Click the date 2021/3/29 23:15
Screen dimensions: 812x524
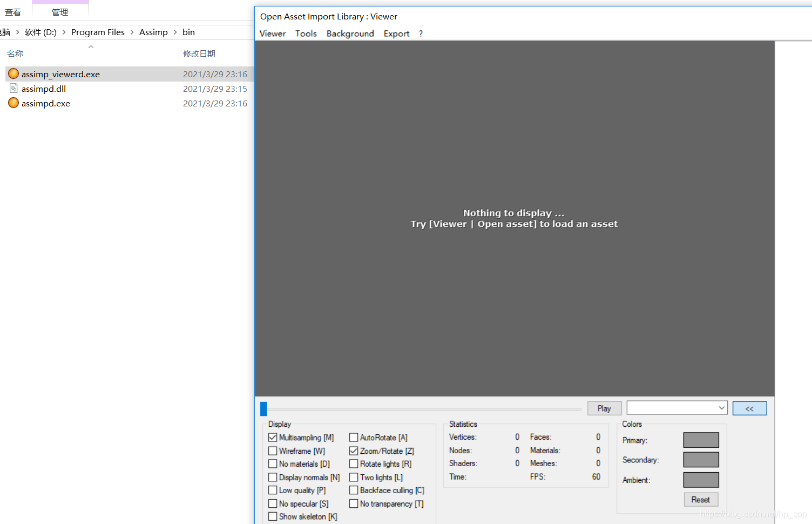[x=215, y=89]
